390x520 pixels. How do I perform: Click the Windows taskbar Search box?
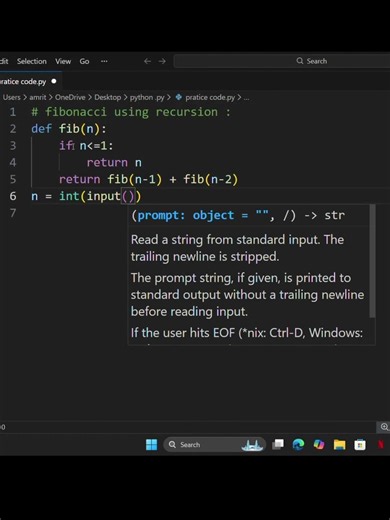coord(215,445)
